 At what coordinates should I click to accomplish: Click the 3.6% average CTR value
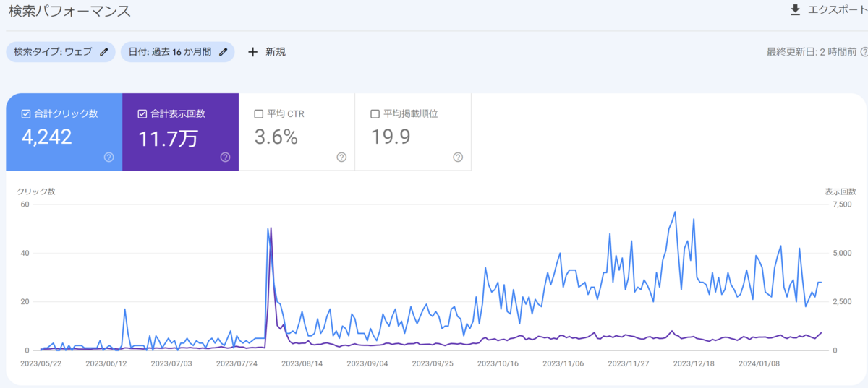pos(276,137)
